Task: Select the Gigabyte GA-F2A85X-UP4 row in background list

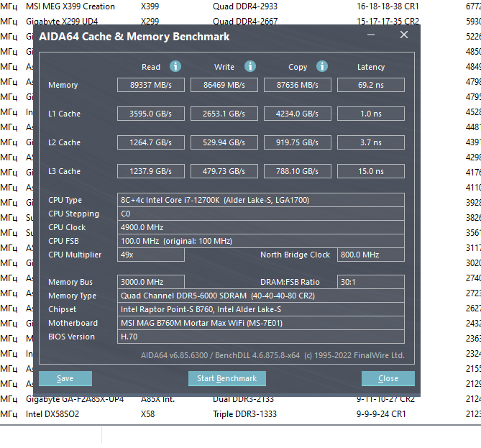Action: tap(240, 400)
